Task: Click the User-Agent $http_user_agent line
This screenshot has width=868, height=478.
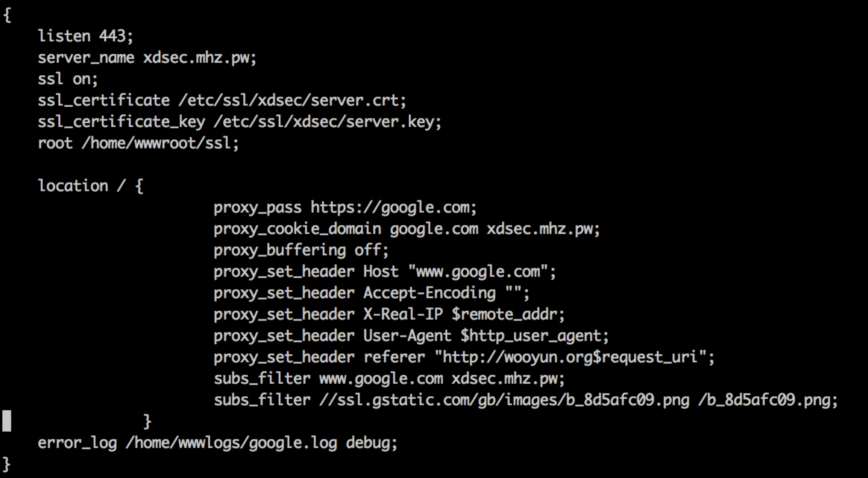Action: click(411, 336)
